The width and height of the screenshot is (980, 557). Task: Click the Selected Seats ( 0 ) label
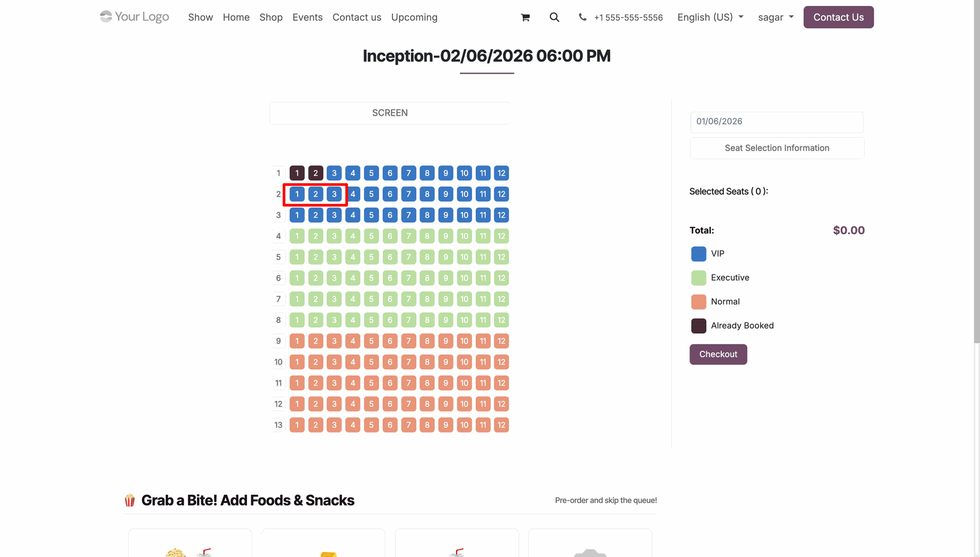[728, 192]
